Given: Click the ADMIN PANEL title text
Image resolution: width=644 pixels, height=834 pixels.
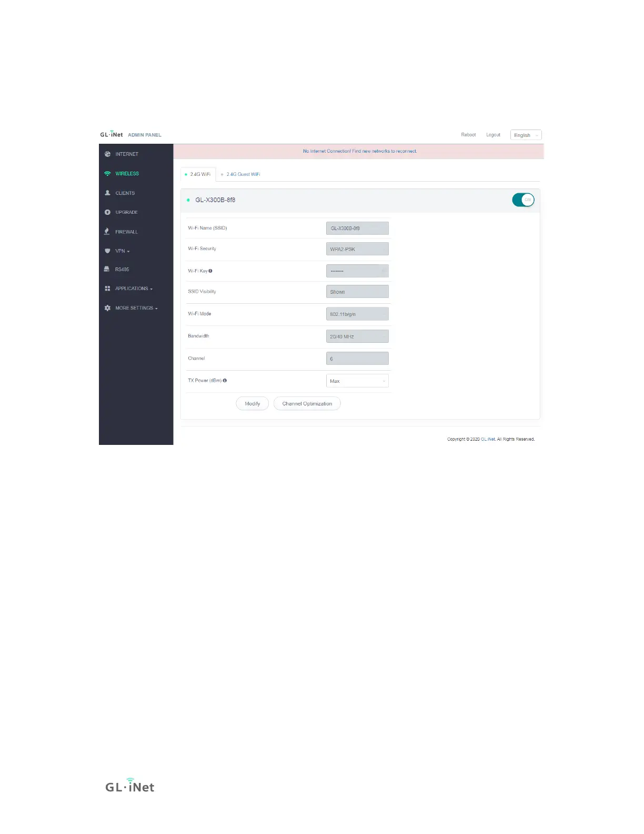Looking at the screenshot, I should tap(145, 135).
